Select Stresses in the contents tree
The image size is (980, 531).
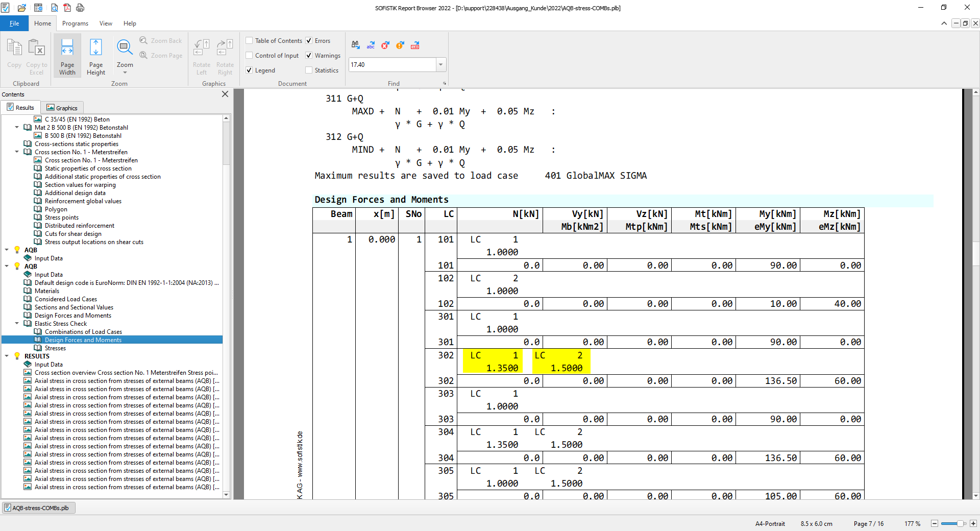[x=55, y=348]
